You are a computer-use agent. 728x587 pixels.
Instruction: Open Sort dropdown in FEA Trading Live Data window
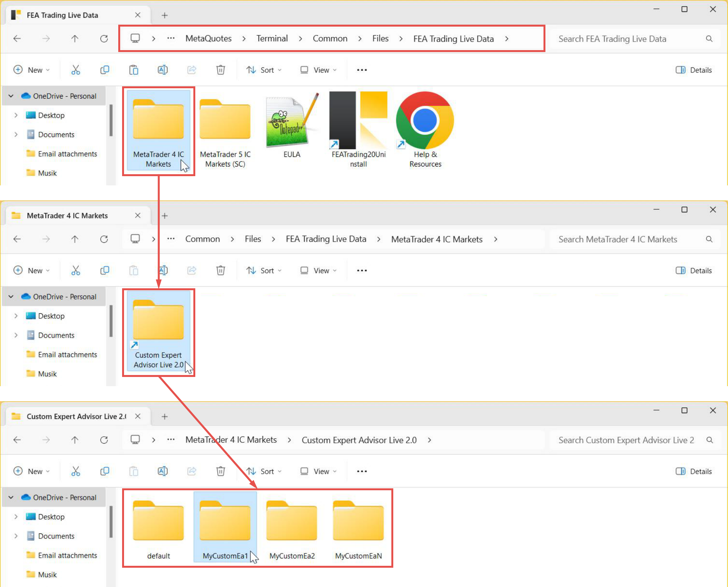(x=264, y=70)
